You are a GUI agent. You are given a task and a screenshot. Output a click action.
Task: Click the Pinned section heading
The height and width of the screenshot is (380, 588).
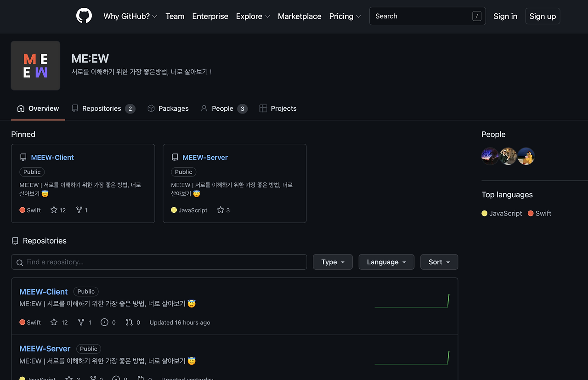click(23, 134)
